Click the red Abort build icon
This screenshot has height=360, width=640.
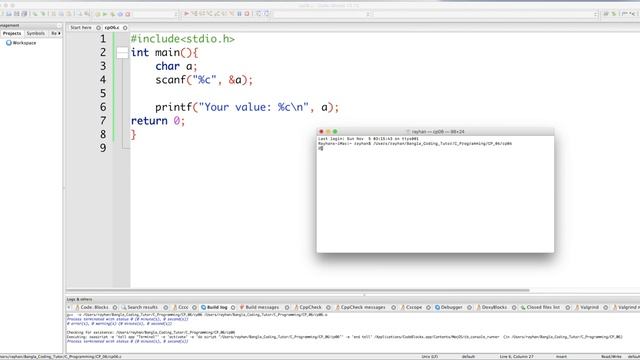pos(128,14)
